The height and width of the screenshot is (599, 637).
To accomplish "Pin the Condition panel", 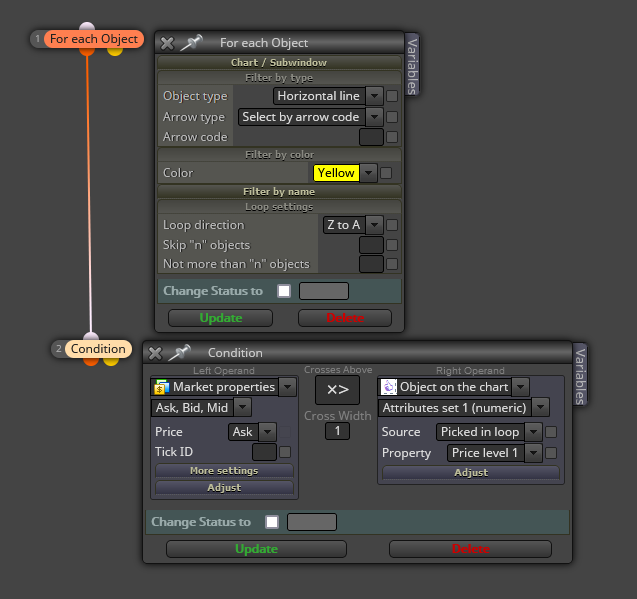I will tap(179, 353).
